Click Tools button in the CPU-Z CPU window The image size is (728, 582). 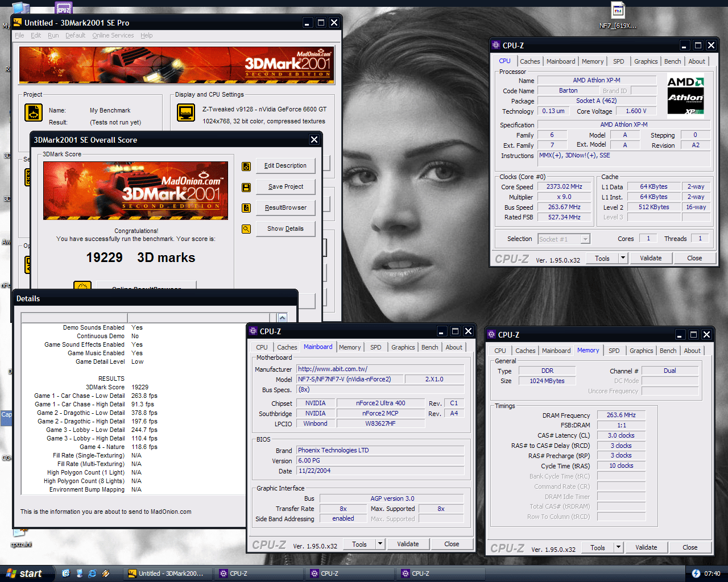tap(602, 258)
